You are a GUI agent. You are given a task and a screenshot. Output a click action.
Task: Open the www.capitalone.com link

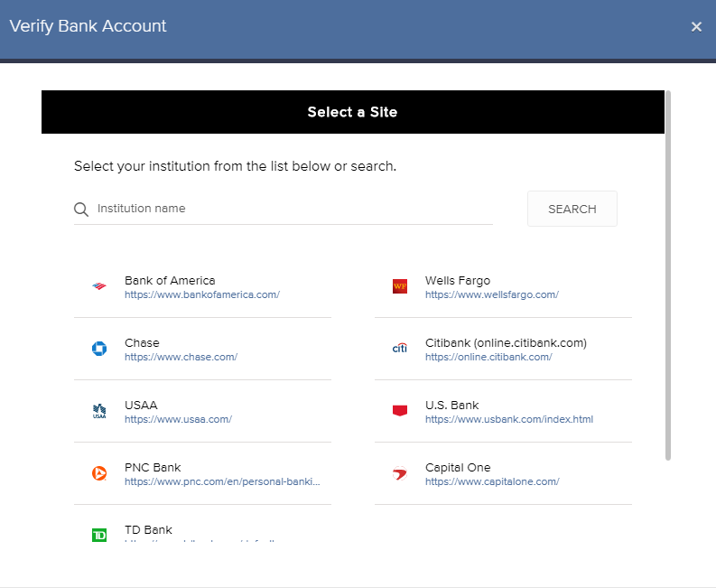[492, 481]
